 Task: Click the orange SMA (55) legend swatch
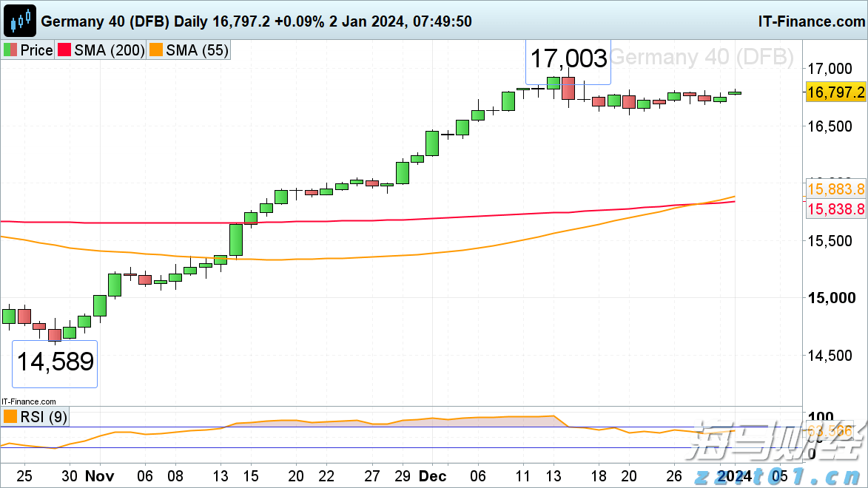tap(156, 50)
